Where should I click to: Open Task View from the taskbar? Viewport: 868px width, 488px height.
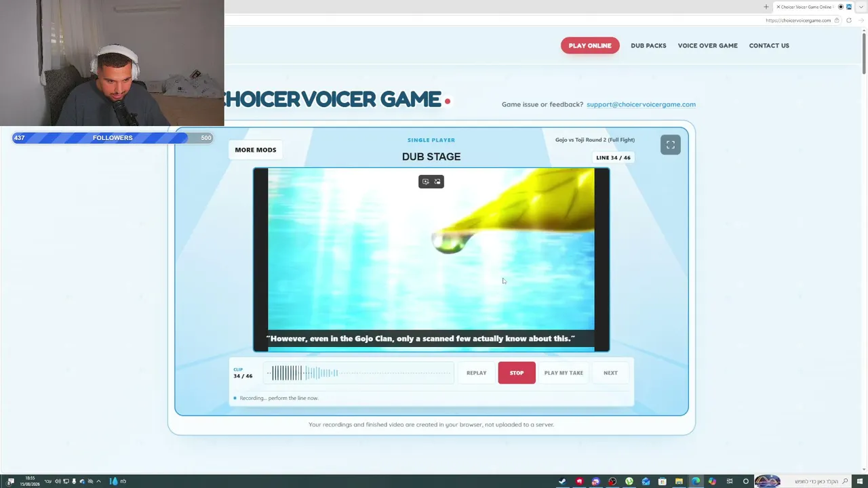point(729,481)
